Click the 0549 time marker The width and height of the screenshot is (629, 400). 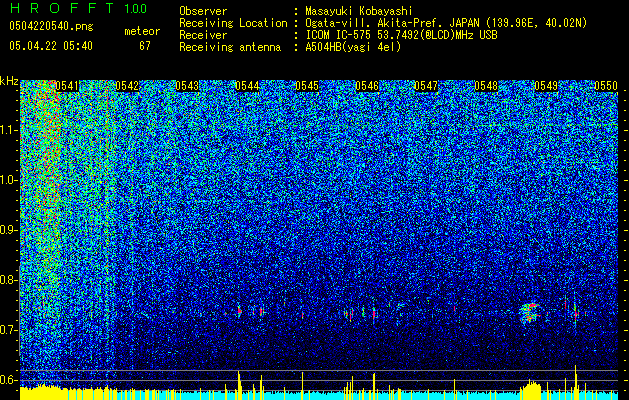(546, 86)
